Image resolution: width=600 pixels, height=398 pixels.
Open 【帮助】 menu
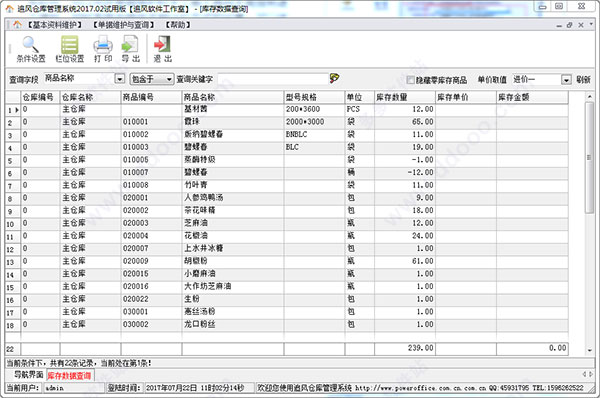coord(178,25)
